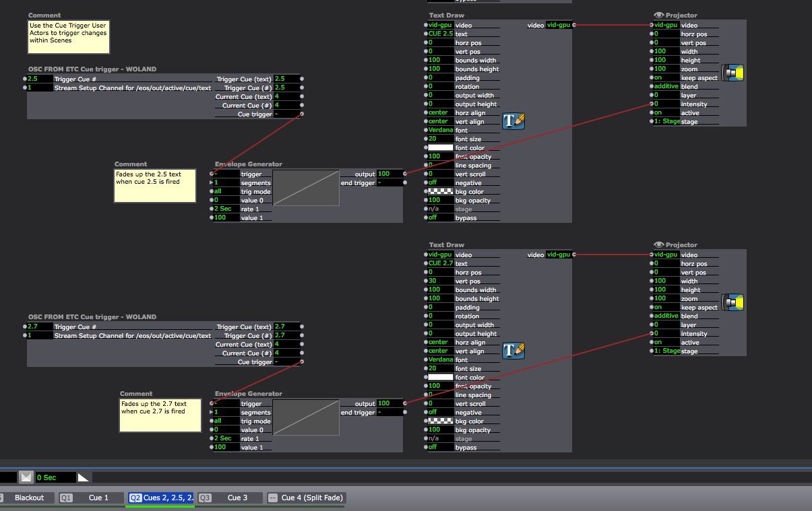Image resolution: width=812 pixels, height=511 pixels.
Task: Select the Blackout scene tab
Action: point(28,498)
